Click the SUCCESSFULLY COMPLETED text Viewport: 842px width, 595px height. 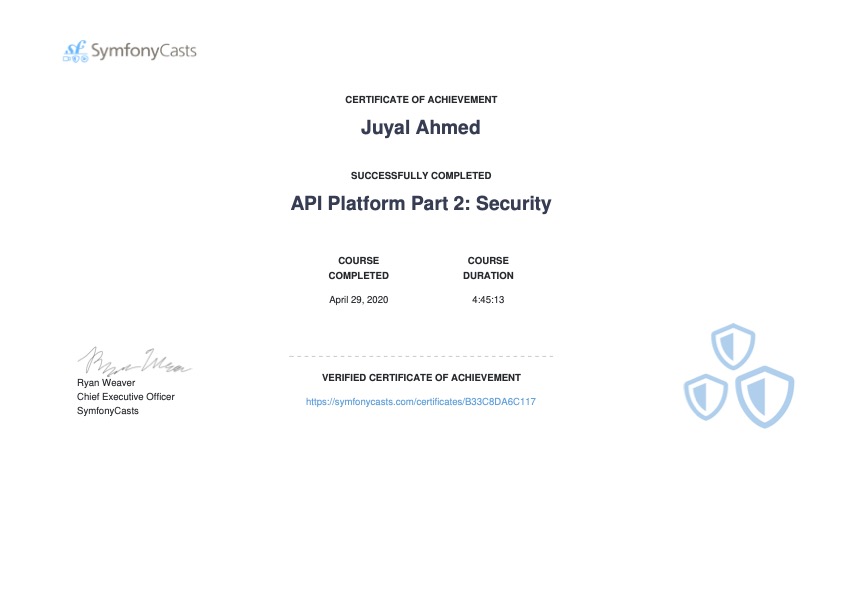[x=421, y=176]
